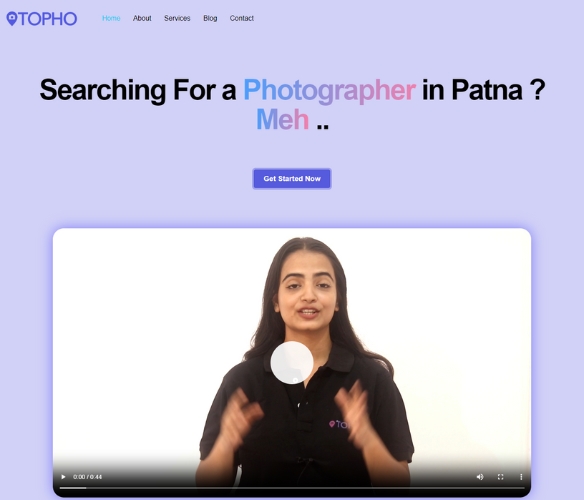This screenshot has height=500, width=584.
Task: Open the video's three-dot options menu
Action: [x=521, y=477]
